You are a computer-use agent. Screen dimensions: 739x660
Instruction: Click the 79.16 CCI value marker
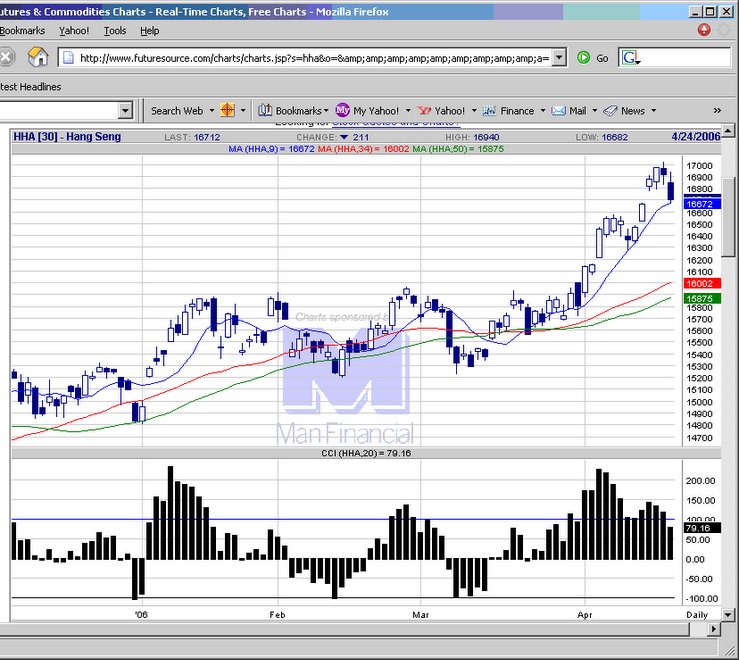[702, 528]
